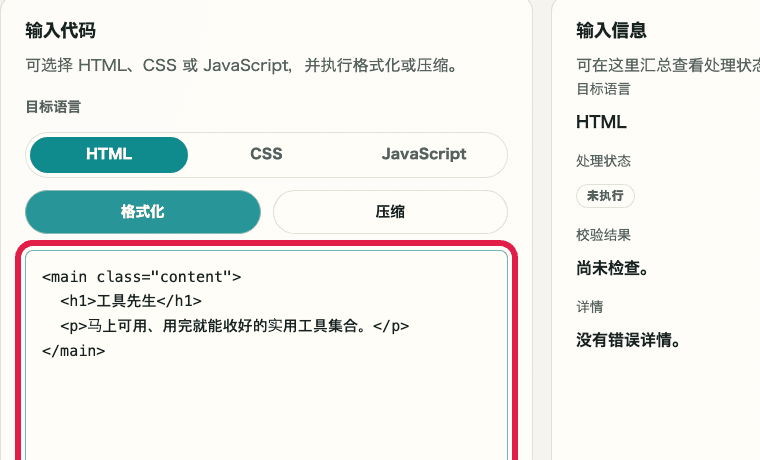Click the 处理状态 label

click(x=603, y=161)
